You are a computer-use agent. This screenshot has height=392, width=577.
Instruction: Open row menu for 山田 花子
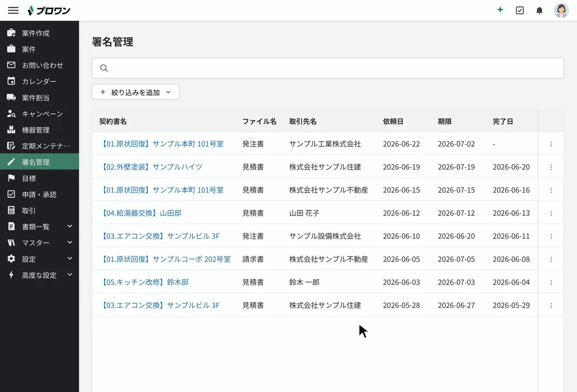coord(551,213)
